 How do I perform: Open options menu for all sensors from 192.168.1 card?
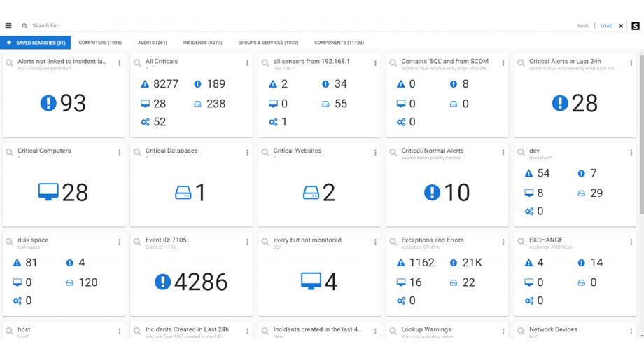click(375, 63)
